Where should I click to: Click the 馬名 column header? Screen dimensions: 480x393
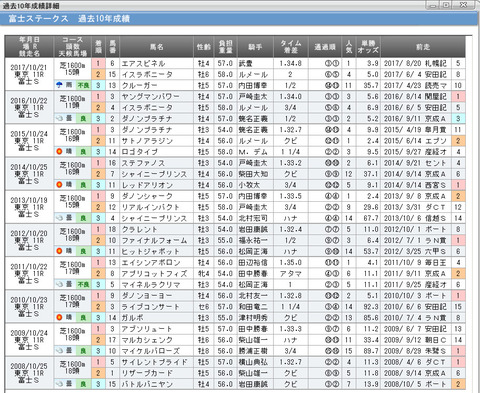tap(156, 47)
